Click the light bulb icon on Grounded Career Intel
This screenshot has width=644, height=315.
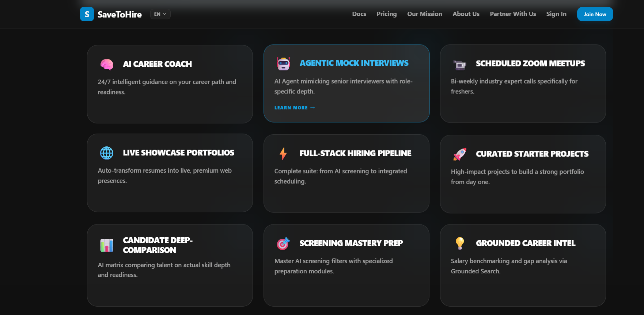(460, 243)
